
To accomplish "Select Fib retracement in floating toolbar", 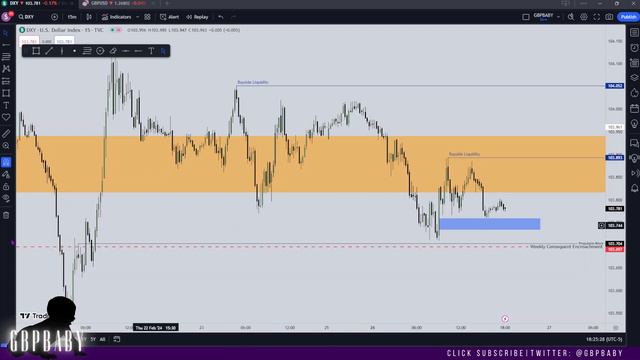I will click(87, 51).
